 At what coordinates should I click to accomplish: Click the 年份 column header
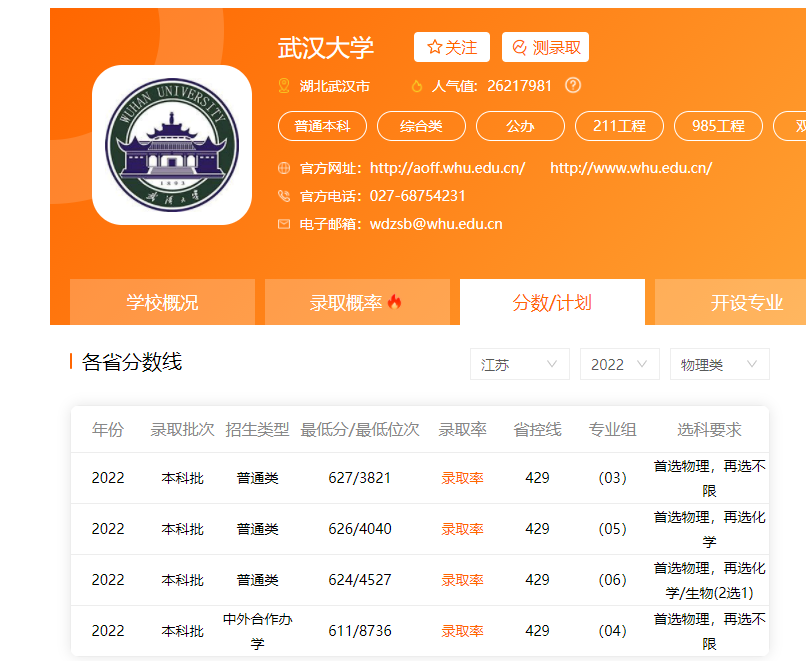pos(108,430)
